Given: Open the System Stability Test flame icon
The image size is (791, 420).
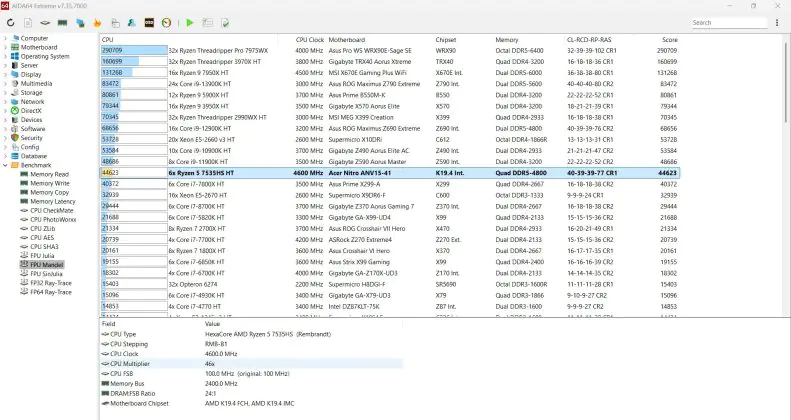Looking at the screenshot, I should click(x=97, y=23).
